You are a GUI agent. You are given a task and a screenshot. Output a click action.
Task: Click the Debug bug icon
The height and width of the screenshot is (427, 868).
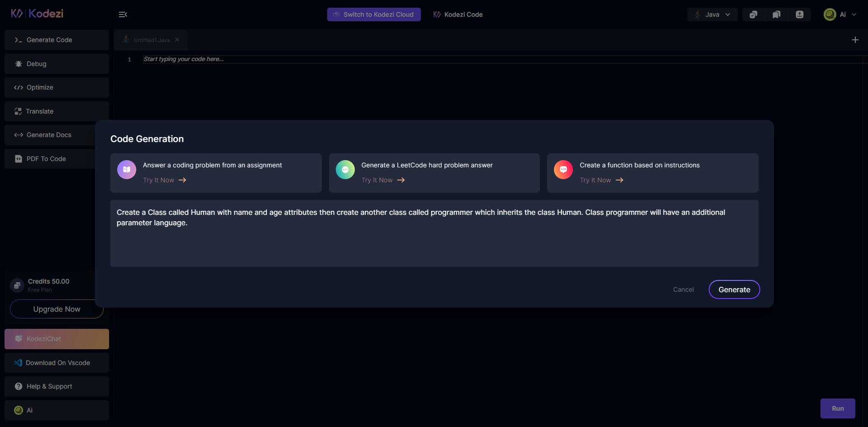click(19, 64)
